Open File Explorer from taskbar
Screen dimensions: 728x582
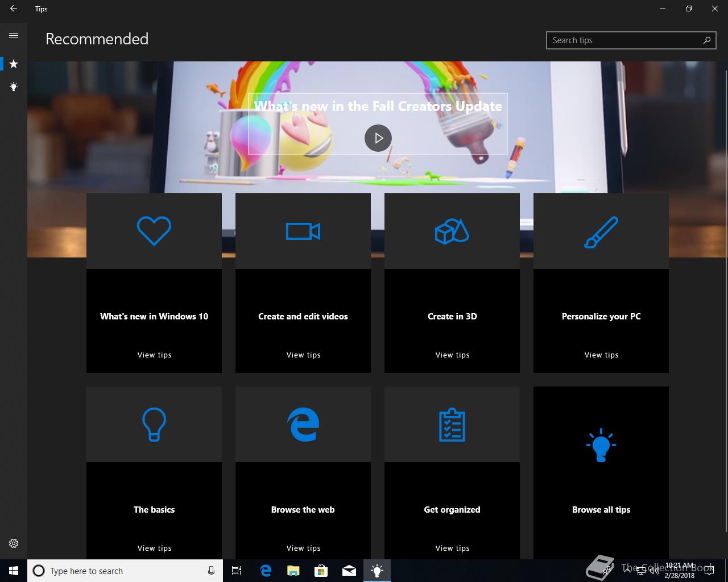pyautogui.click(x=293, y=571)
